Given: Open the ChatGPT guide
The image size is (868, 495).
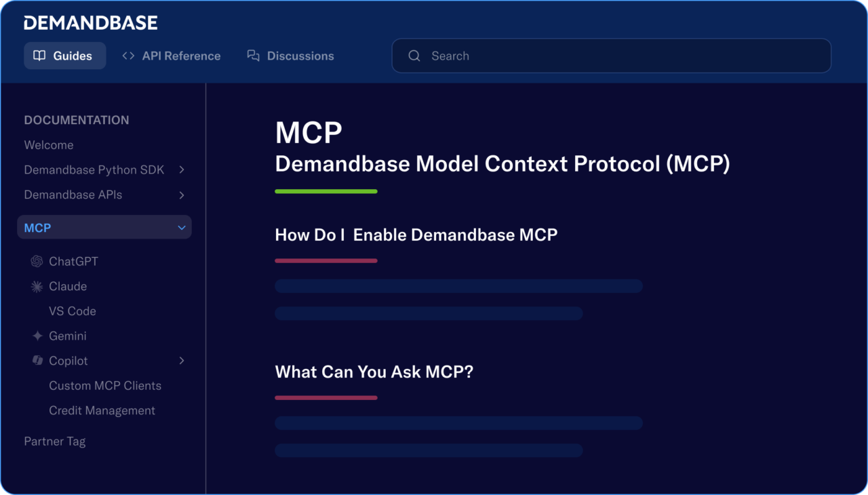Looking at the screenshot, I should (74, 261).
